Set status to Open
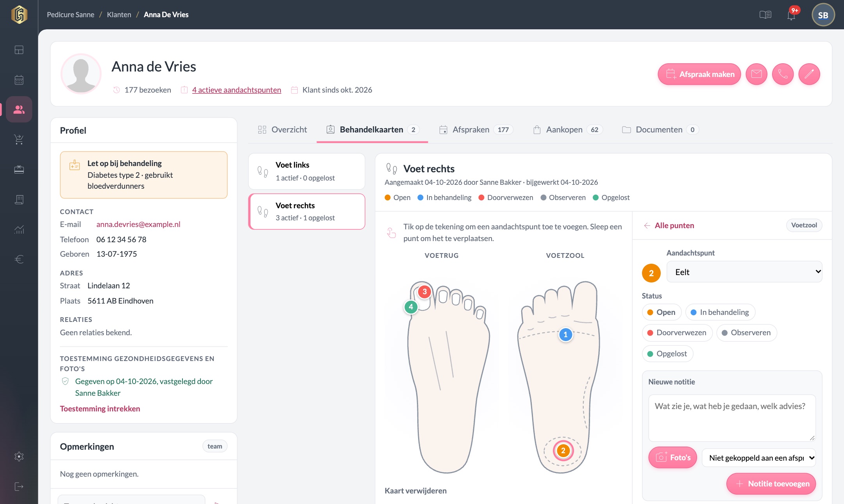The width and height of the screenshot is (844, 504). tap(662, 312)
